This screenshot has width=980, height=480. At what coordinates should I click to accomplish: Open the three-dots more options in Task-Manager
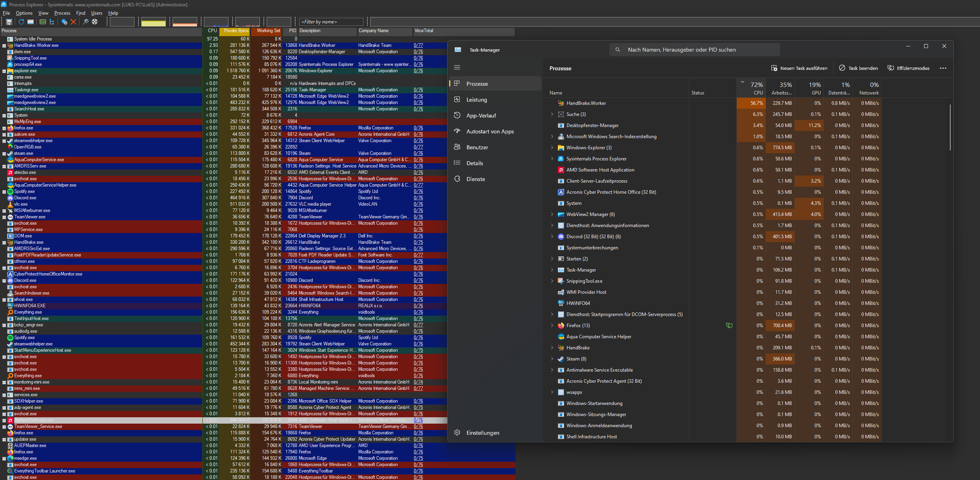click(943, 68)
